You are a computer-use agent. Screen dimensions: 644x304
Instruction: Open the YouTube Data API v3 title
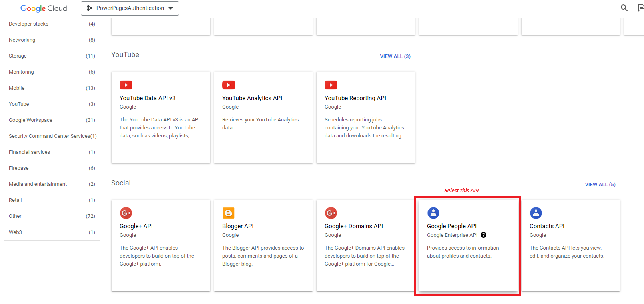tap(147, 98)
